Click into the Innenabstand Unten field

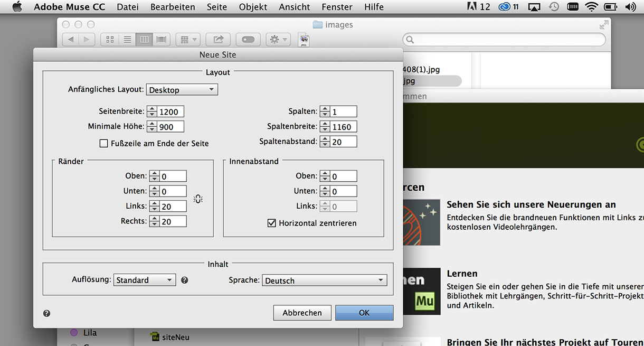(x=344, y=191)
